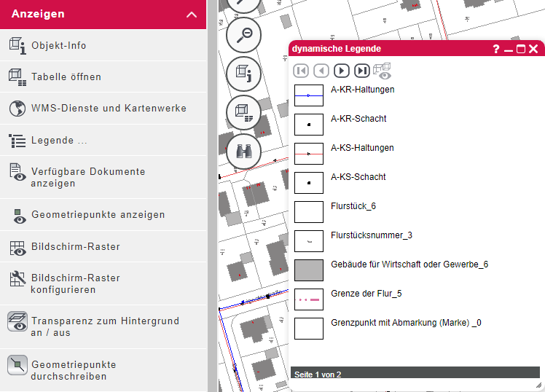Viewport: 545px width, 392px height.
Task: Click the A-KR-Haltungen legend symbol
Action: [308, 95]
